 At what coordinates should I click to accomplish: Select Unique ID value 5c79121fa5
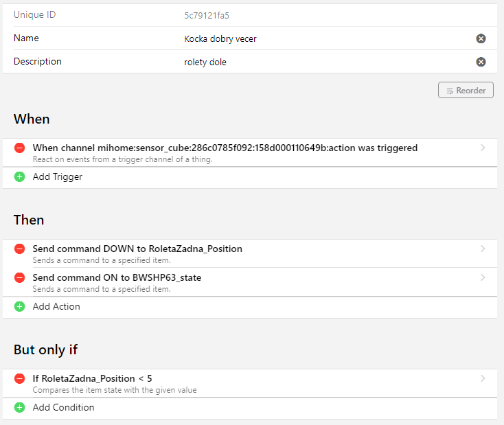coord(207,15)
